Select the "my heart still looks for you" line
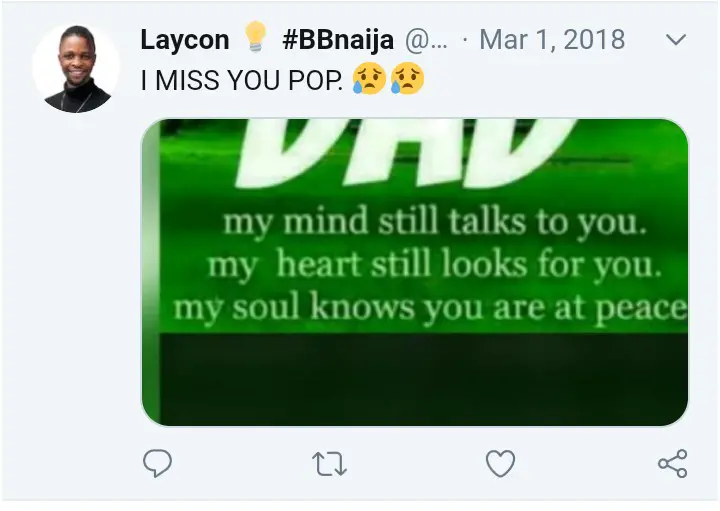Viewport: 720px width, 511px height. tap(435, 265)
